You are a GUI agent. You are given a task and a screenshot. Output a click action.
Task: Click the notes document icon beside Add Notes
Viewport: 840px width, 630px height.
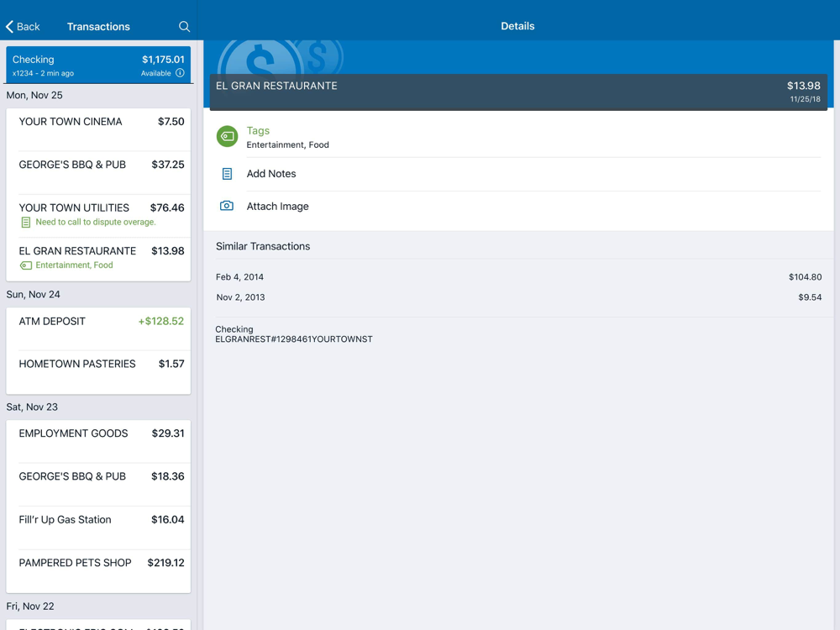tap(227, 174)
